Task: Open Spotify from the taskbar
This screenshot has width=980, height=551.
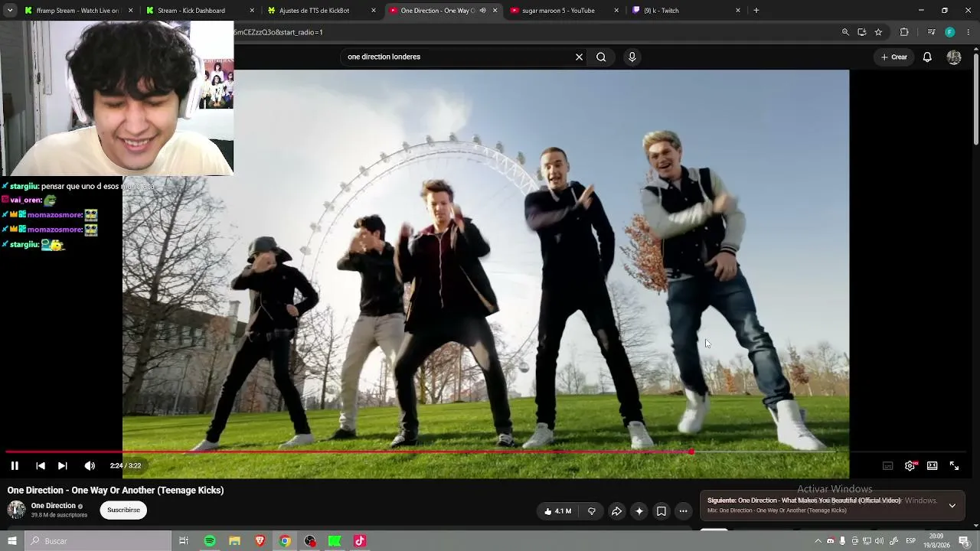Action: pyautogui.click(x=210, y=541)
